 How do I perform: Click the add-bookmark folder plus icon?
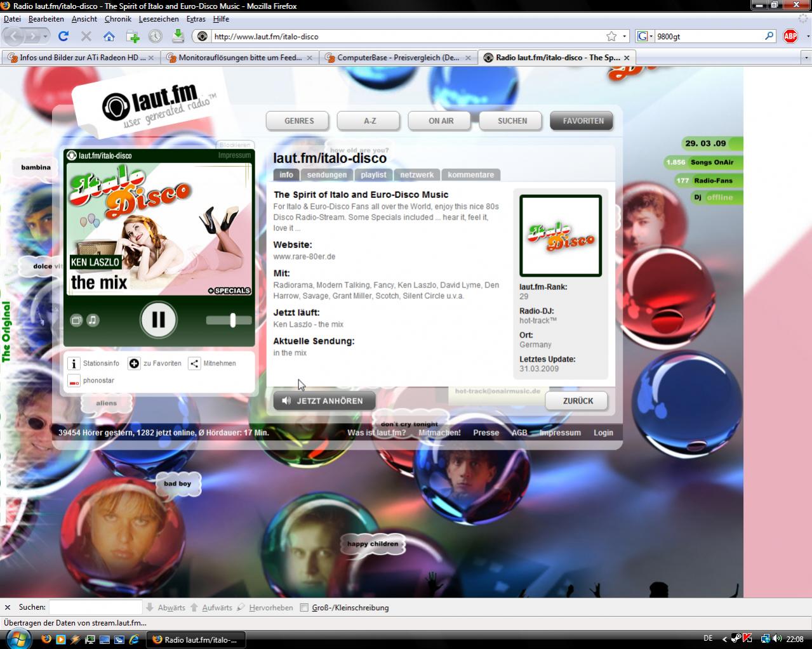(133, 36)
